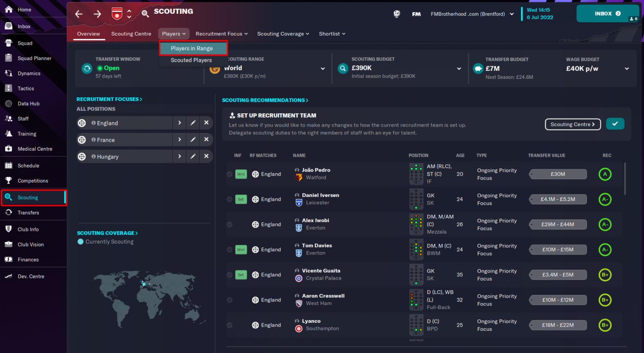Image resolution: width=644 pixels, height=353 pixels.
Task: Click the globe icon in the top bar
Action: tap(397, 14)
